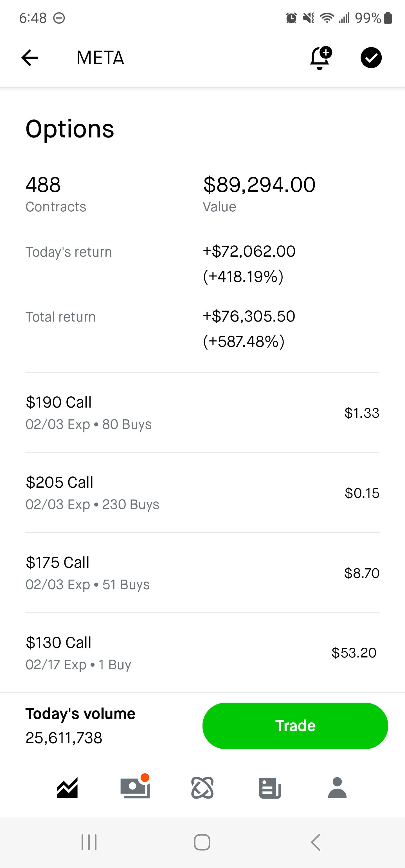Screen dimensions: 405x868
Task: Open the $190 Call position
Action: point(202,412)
